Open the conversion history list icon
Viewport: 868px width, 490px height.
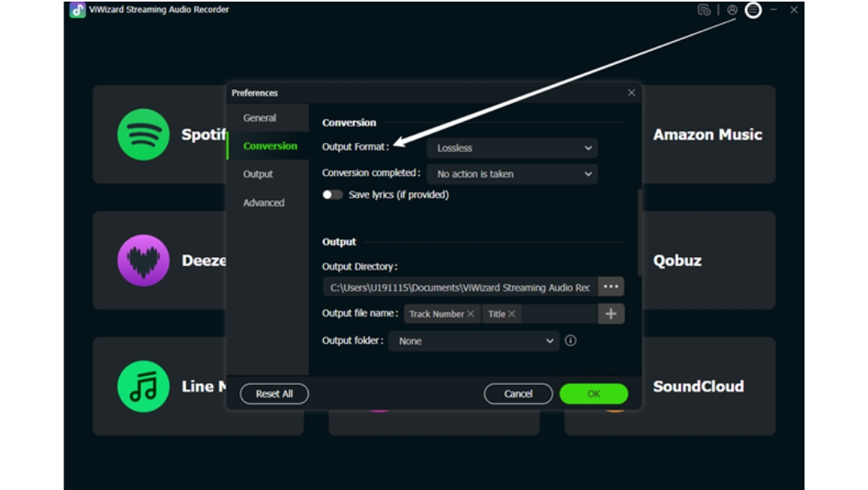coord(704,10)
